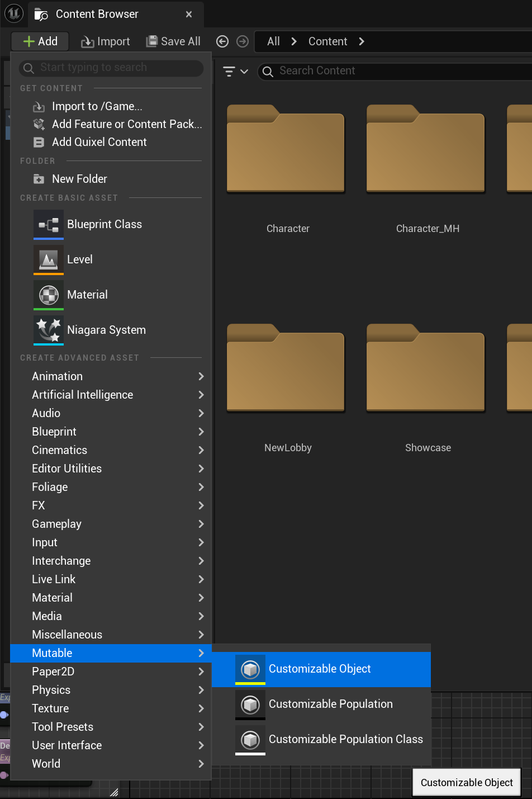Navigate forward with the right arrow icon
Screen dimensions: 532x799
pos(243,41)
